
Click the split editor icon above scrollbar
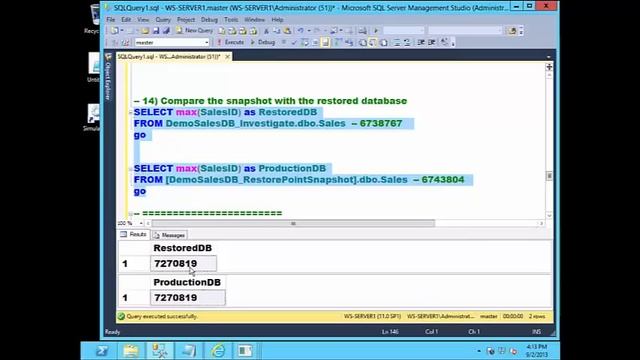click(x=549, y=67)
